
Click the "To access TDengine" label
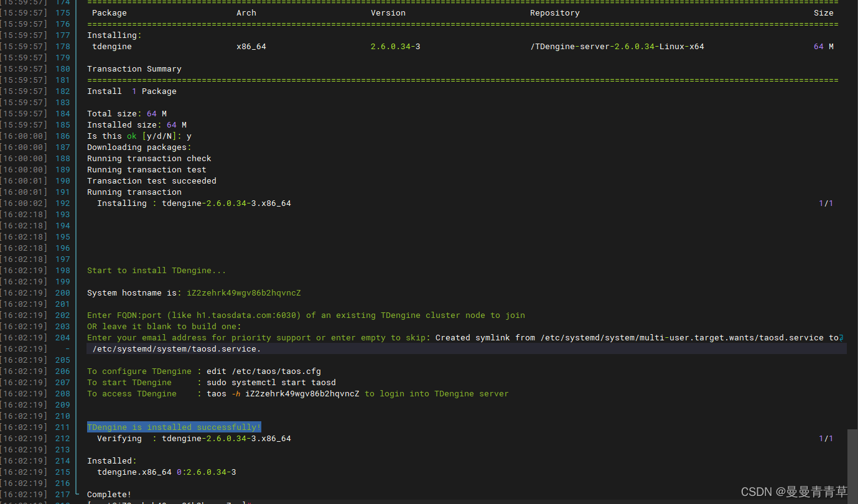click(x=132, y=394)
